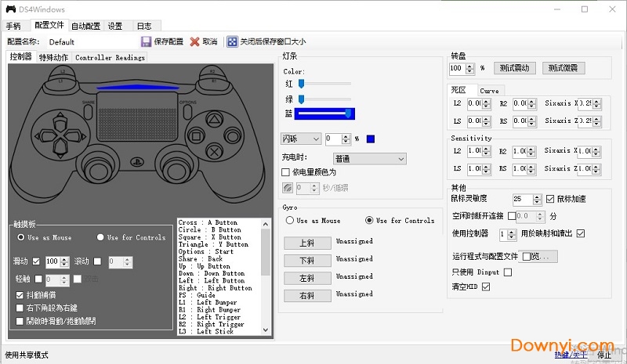This screenshot has height=364, width=627.
Task: Open the charging mode 普通 dropdown
Action: click(370, 159)
